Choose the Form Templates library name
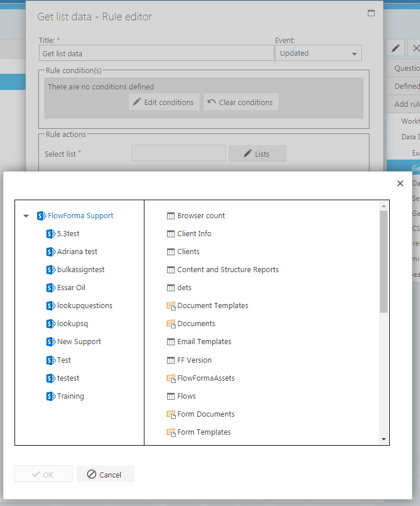 [204, 432]
